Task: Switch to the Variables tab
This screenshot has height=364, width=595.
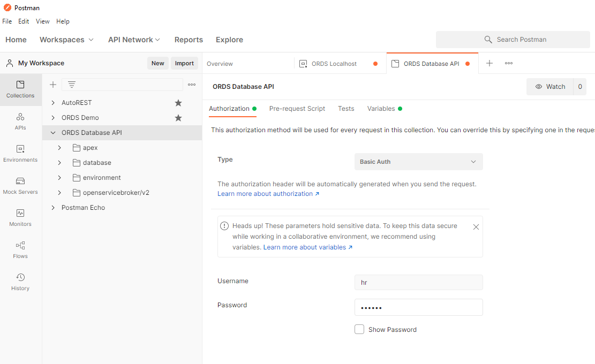Action: (385, 109)
